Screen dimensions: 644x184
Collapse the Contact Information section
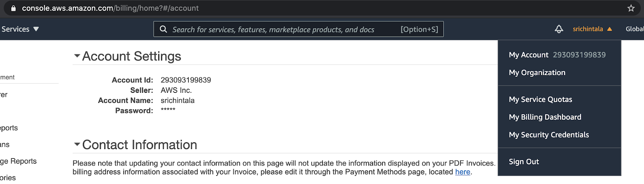click(77, 144)
